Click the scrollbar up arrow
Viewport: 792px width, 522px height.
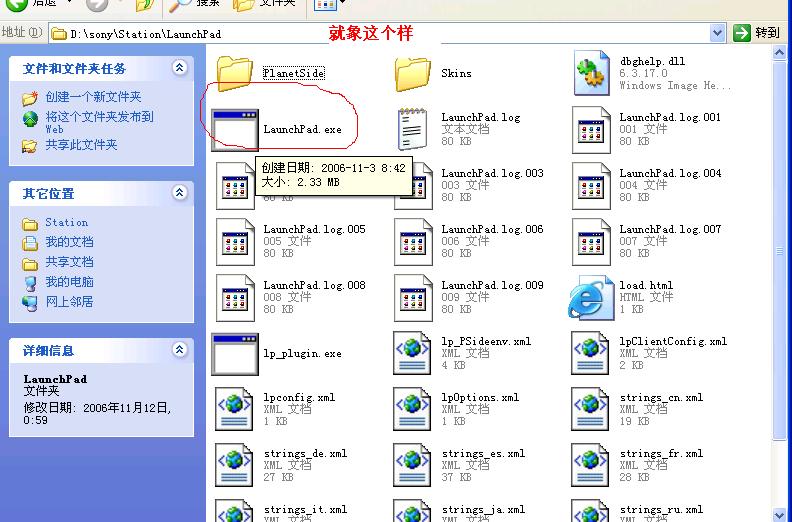tap(779, 53)
